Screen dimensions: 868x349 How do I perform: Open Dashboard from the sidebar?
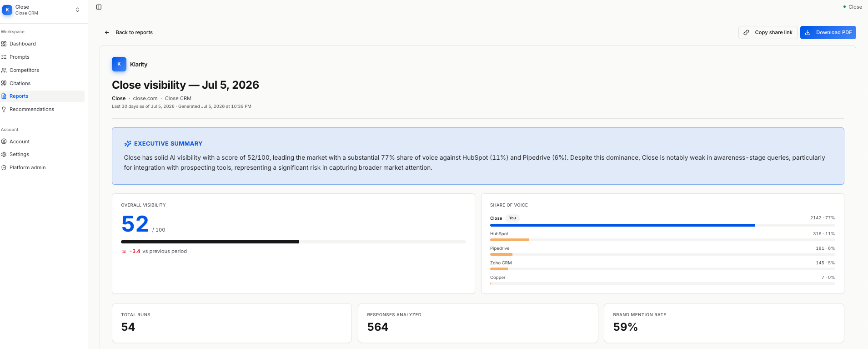pos(42,44)
